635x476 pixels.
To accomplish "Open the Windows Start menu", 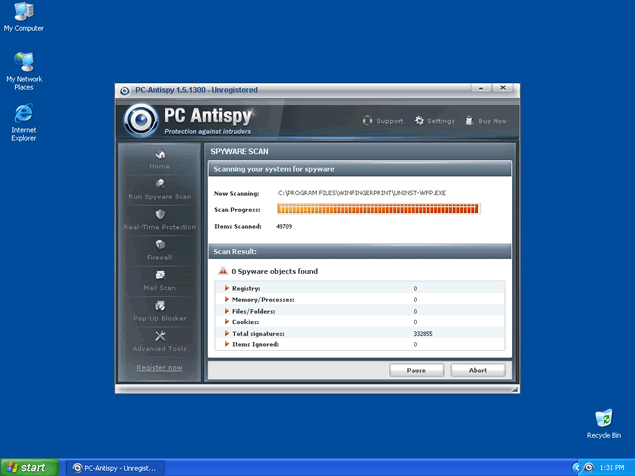I will coord(27,467).
